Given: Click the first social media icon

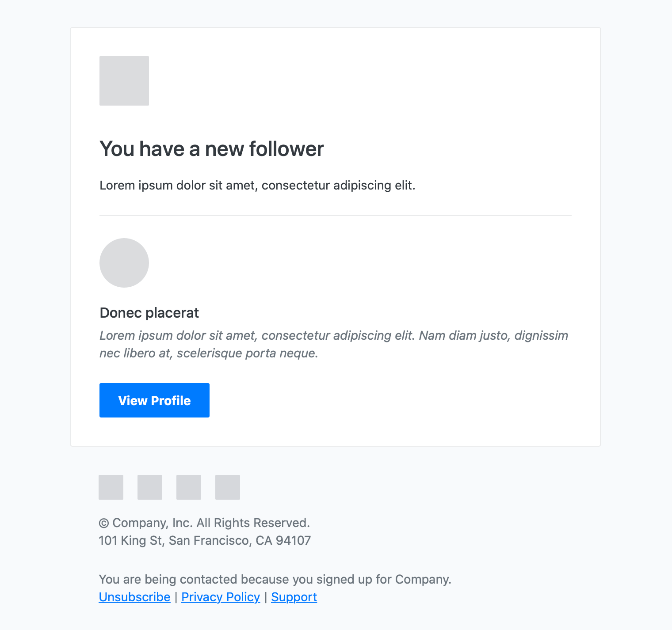Looking at the screenshot, I should [111, 487].
